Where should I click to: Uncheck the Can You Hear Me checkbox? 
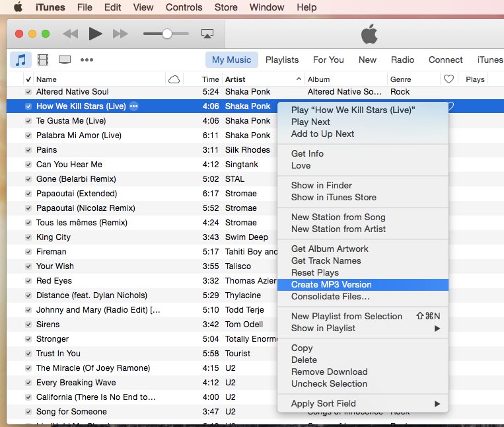coord(28,165)
